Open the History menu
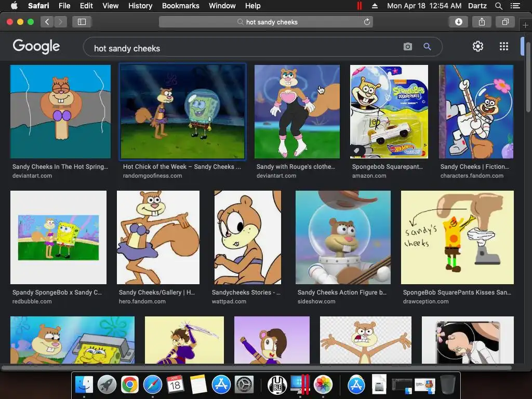 [x=140, y=6]
